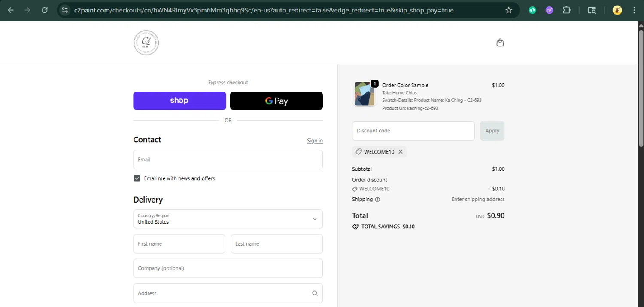Click the Delivery heading
644x307 pixels.
point(148,200)
